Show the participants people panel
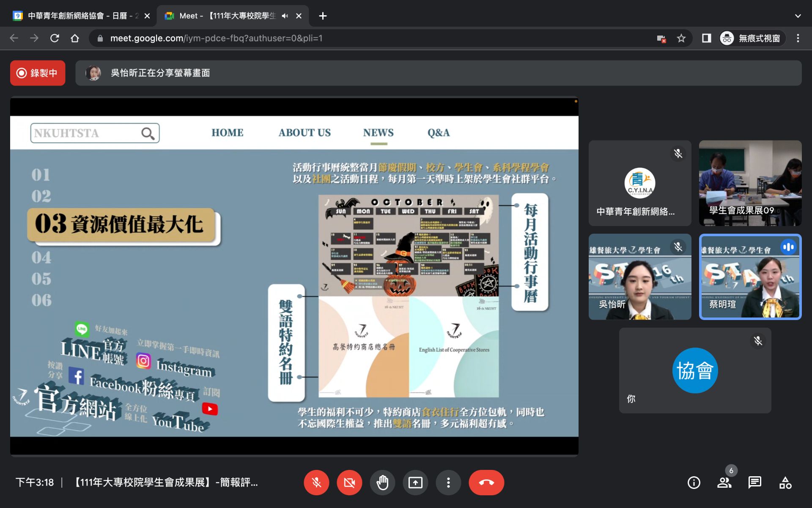Image resolution: width=812 pixels, height=508 pixels. coord(724,483)
